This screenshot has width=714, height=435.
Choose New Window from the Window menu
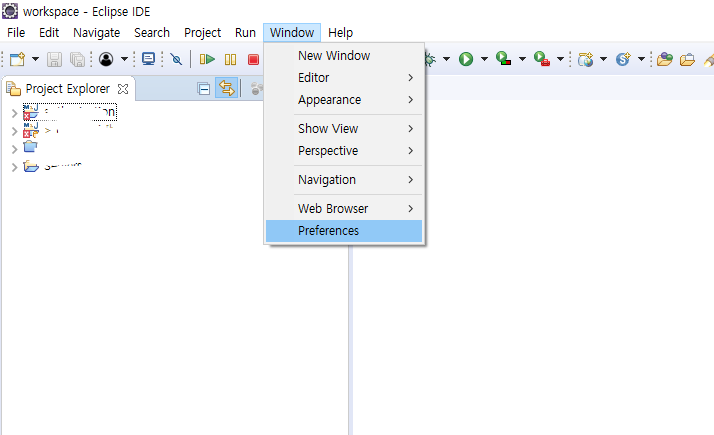[x=344, y=56]
